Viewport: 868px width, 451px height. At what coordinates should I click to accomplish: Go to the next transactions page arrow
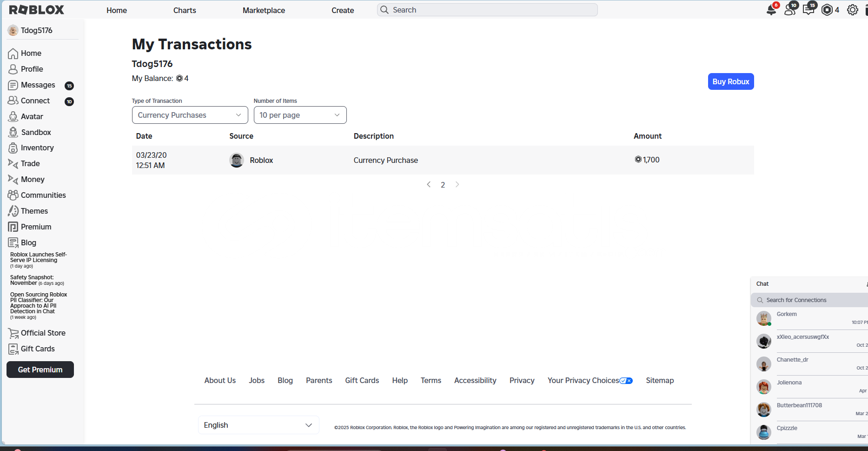coord(457,185)
